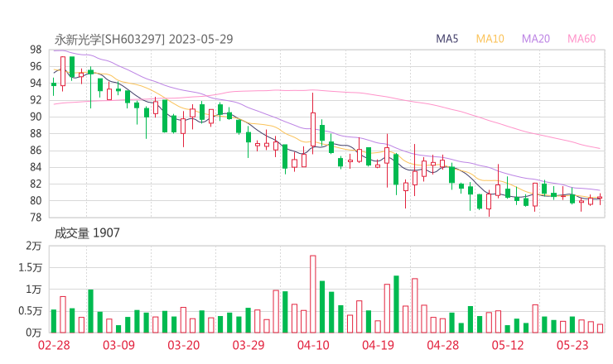The width and height of the screenshot is (613, 364).
Task: Click the 2万 volume axis label
Action: 34,246
